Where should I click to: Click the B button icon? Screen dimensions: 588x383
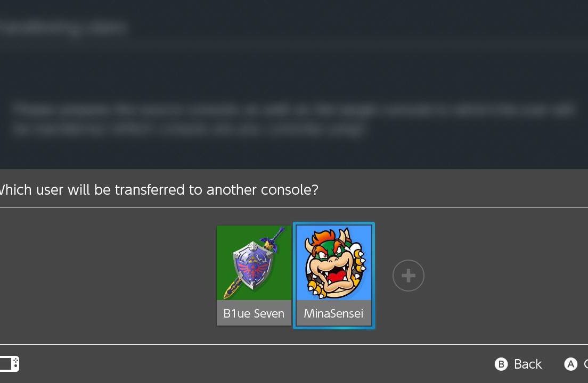501,364
